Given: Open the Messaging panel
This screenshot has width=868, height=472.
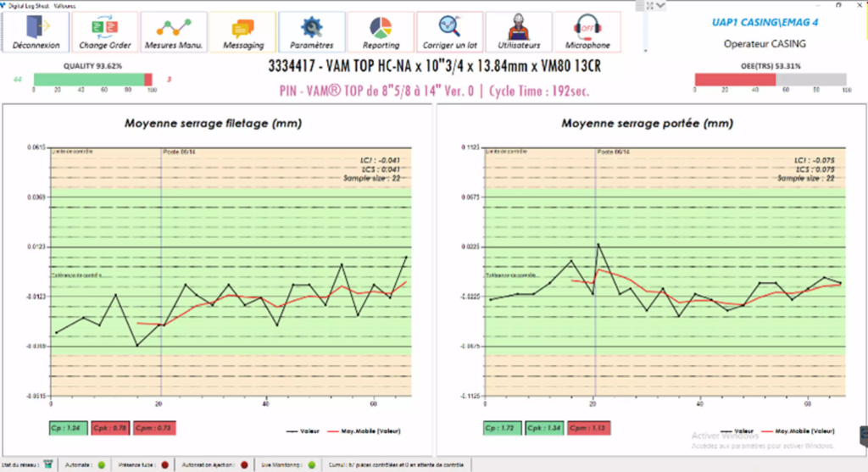Looking at the screenshot, I should click(x=242, y=32).
